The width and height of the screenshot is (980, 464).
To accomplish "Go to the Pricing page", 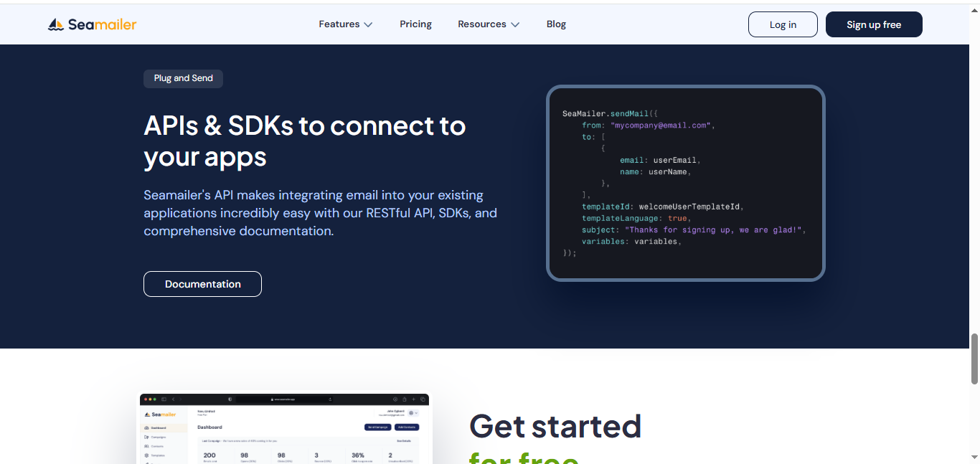I will [415, 24].
